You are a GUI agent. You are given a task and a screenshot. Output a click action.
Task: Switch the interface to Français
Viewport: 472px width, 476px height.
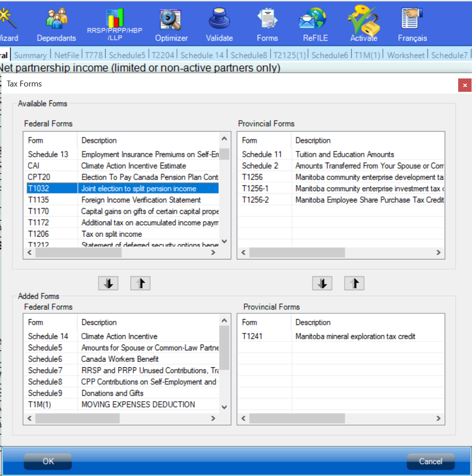coord(412,22)
